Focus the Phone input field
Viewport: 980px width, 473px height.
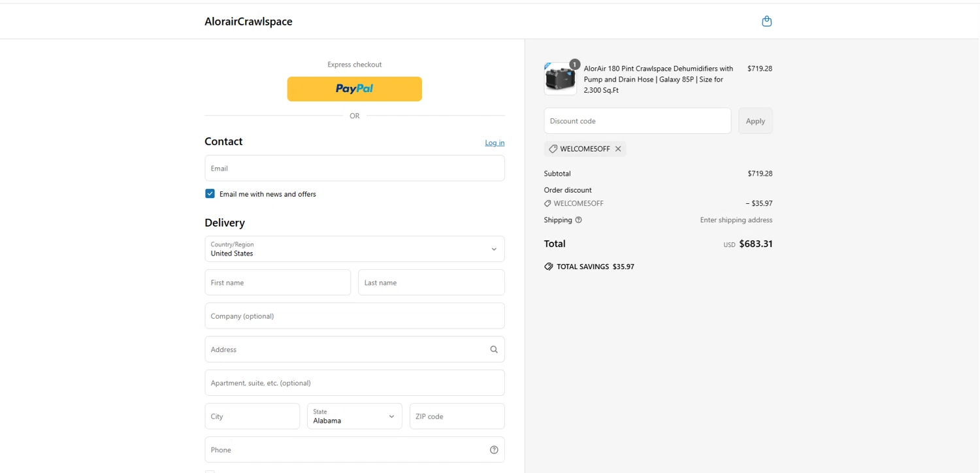[x=355, y=449]
